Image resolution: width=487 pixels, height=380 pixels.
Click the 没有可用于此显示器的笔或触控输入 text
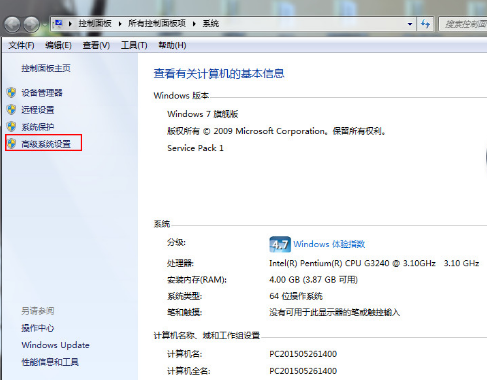click(x=335, y=312)
